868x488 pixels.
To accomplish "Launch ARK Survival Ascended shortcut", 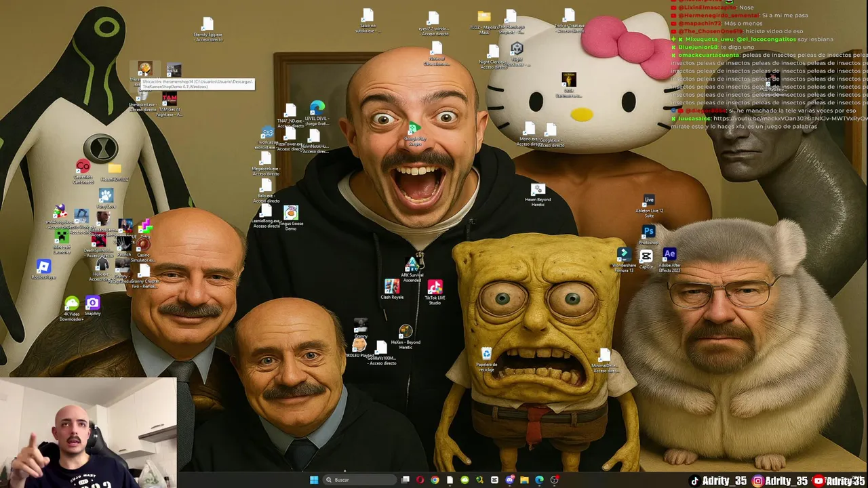I will [x=412, y=270].
